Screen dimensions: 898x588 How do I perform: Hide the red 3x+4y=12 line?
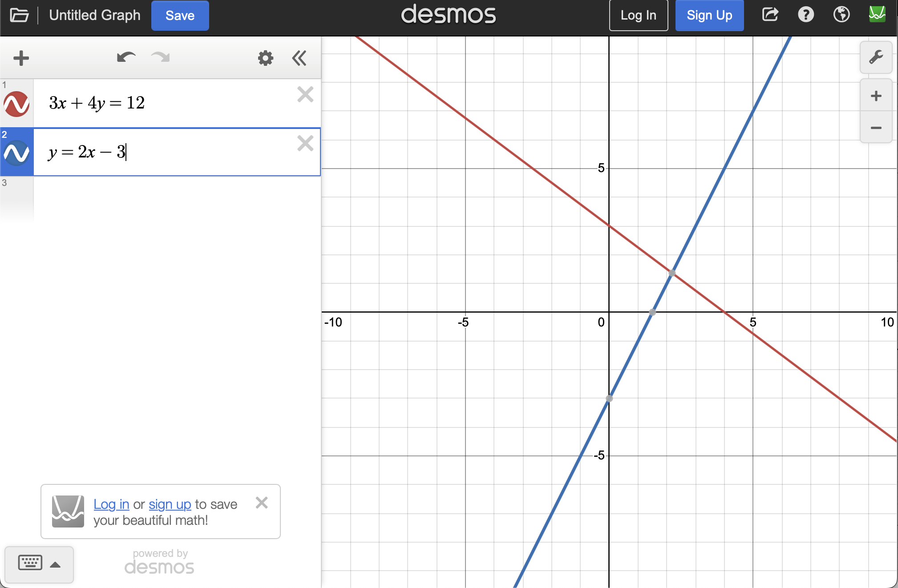[16, 104]
